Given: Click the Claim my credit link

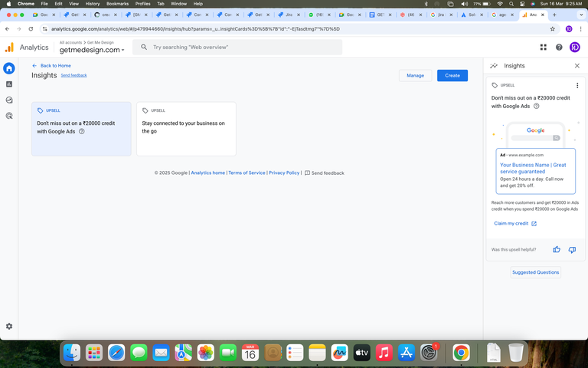Looking at the screenshot, I should pyautogui.click(x=514, y=223).
